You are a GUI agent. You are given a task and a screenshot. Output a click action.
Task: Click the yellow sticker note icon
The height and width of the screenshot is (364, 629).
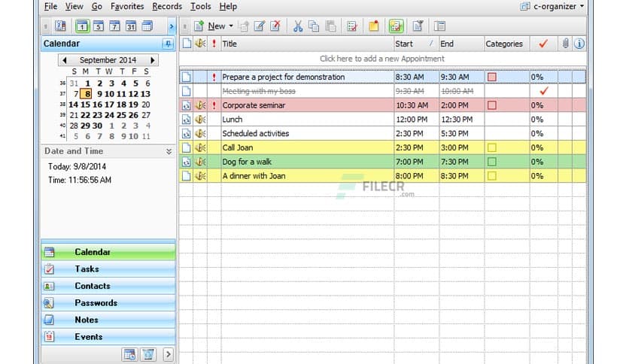[x=374, y=26]
